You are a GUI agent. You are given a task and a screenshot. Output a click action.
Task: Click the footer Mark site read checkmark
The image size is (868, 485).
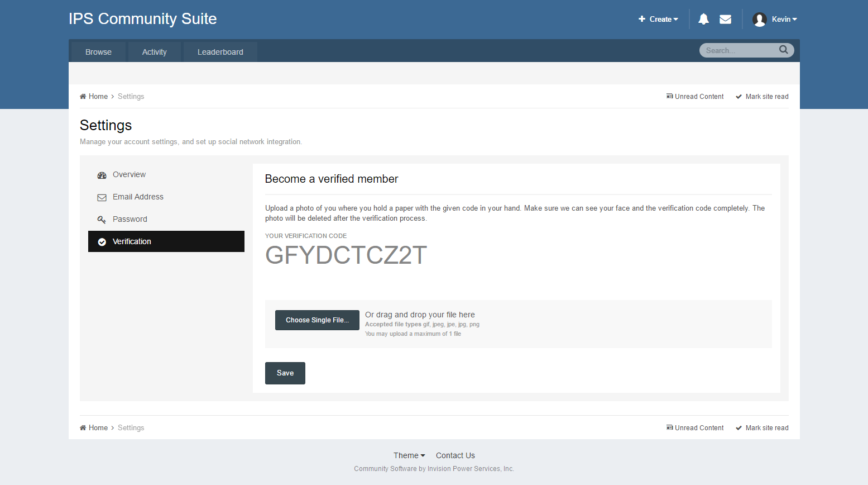pos(738,427)
